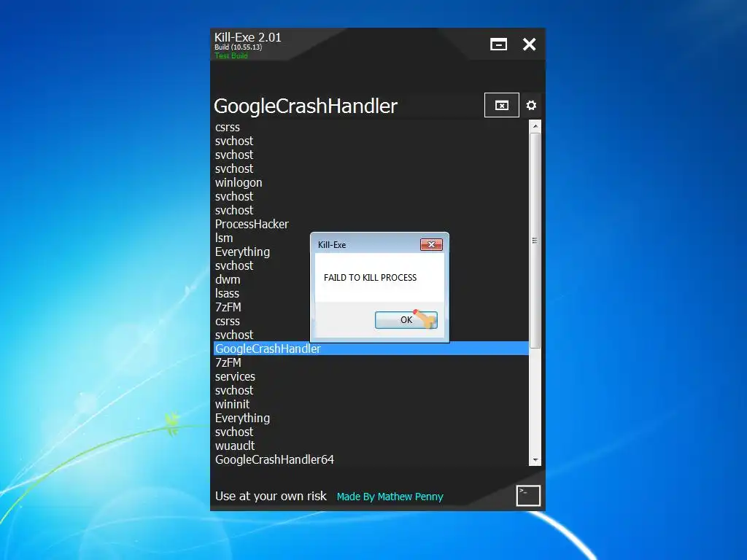Click the Kill-Exe 2.01 title text
The width and height of the screenshot is (747, 560).
click(x=248, y=37)
